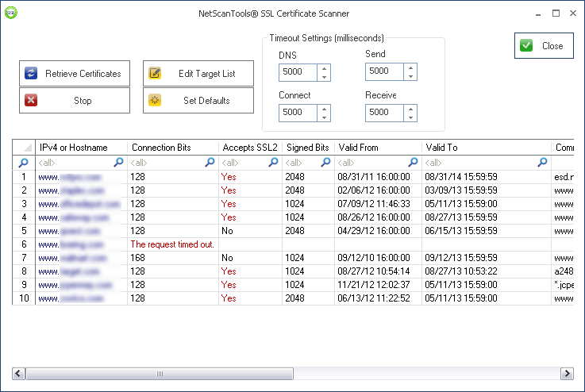Image resolution: width=585 pixels, height=392 pixels.
Task: Open the Edit Target List button
Action: pos(198,74)
